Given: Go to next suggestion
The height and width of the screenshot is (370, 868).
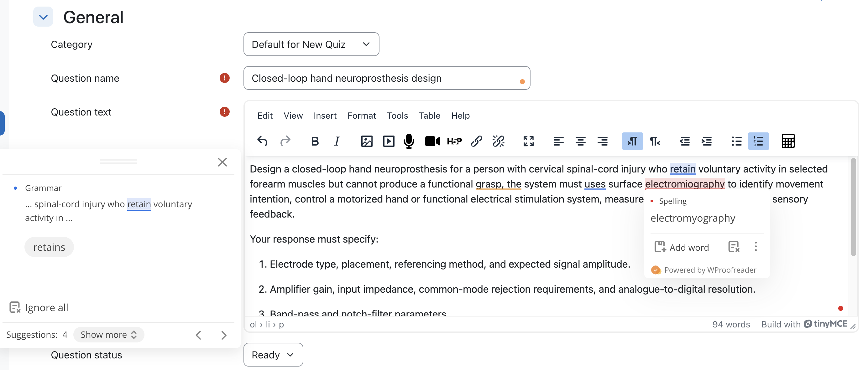Looking at the screenshot, I should [224, 335].
